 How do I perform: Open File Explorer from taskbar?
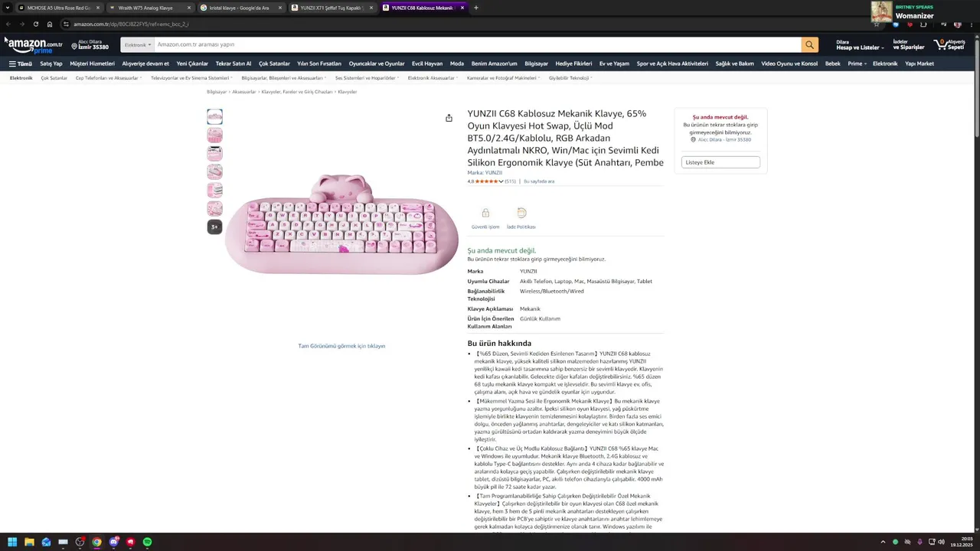[x=29, y=542]
